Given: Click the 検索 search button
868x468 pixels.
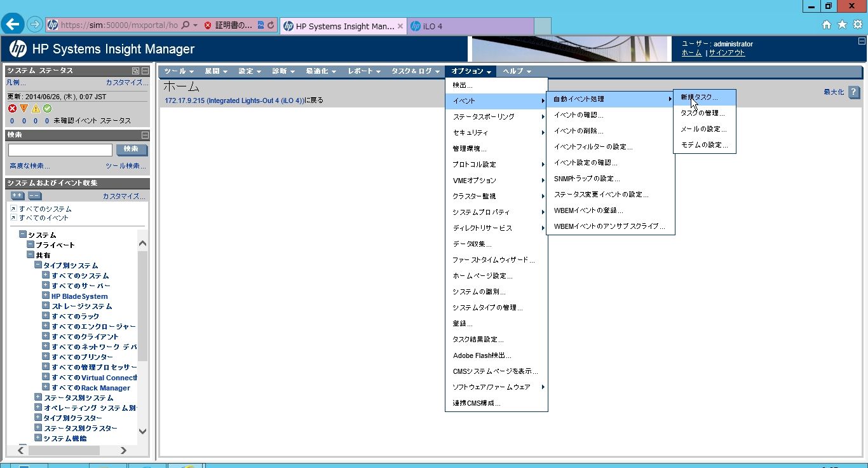Looking at the screenshot, I should pyautogui.click(x=132, y=149).
